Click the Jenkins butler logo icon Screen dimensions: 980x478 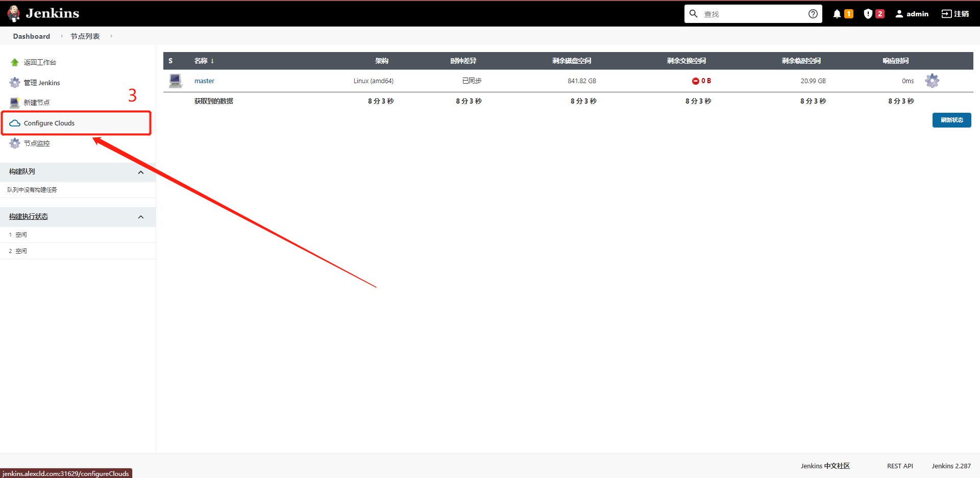pos(14,13)
